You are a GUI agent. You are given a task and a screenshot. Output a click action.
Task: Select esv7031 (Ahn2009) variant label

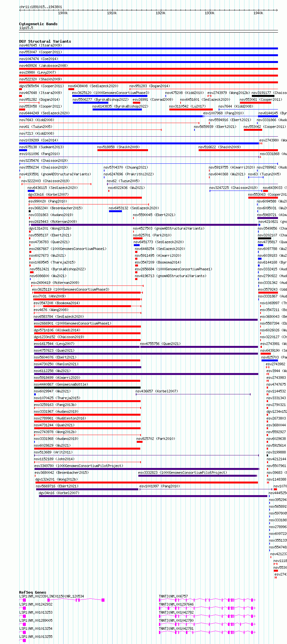(49, 296)
